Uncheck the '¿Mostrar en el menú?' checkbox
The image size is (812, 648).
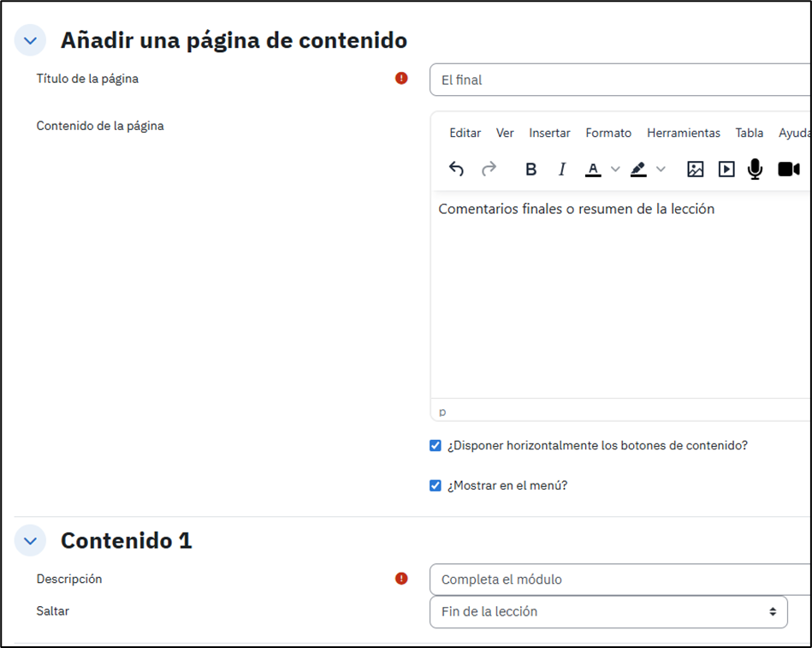click(x=436, y=485)
